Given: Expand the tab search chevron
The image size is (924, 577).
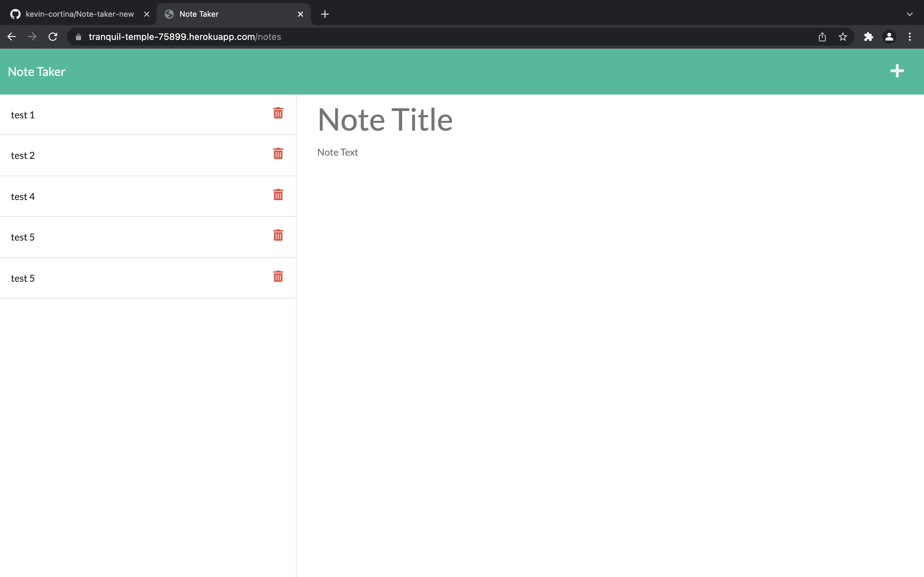Looking at the screenshot, I should (x=910, y=14).
